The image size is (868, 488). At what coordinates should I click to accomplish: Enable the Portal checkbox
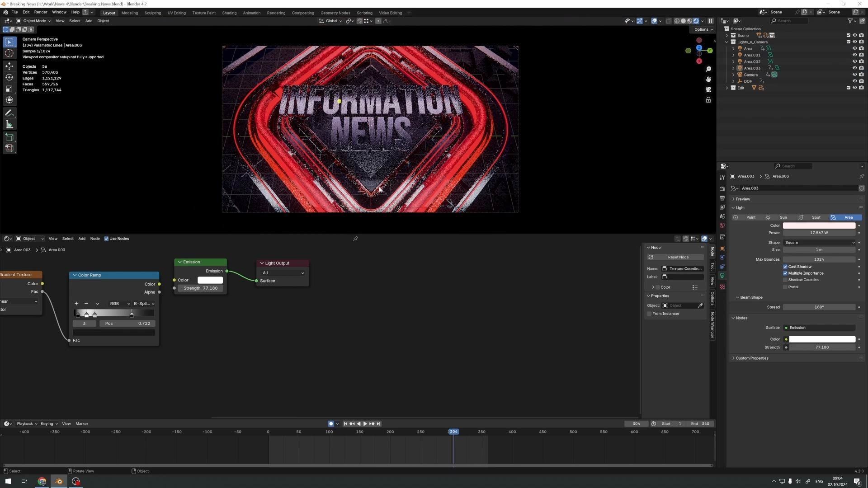[x=785, y=287]
